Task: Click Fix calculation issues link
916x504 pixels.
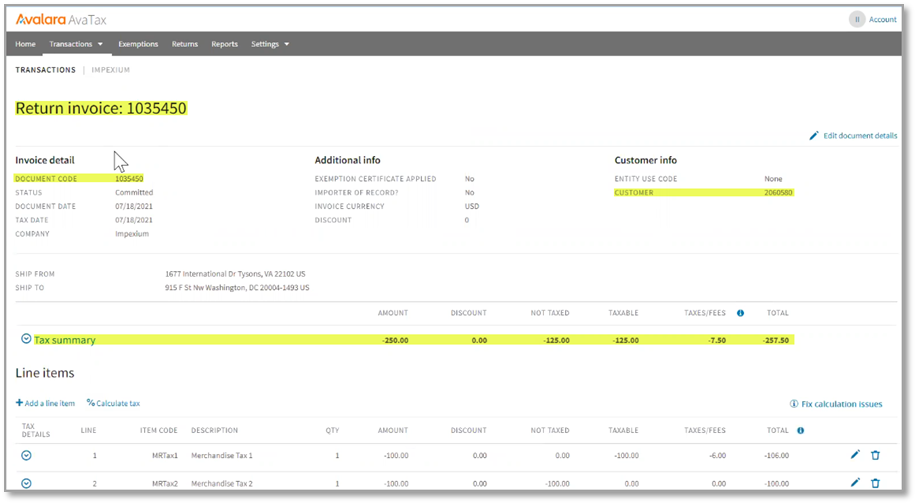Action: (841, 404)
